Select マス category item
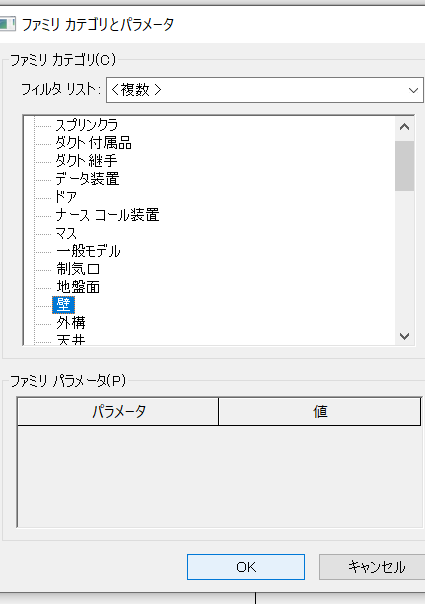 66,233
